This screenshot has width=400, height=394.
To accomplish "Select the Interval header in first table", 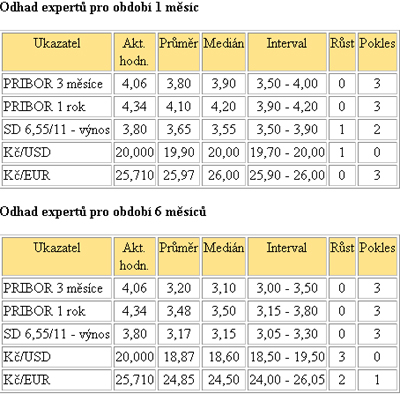I will [x=287, y=52].
